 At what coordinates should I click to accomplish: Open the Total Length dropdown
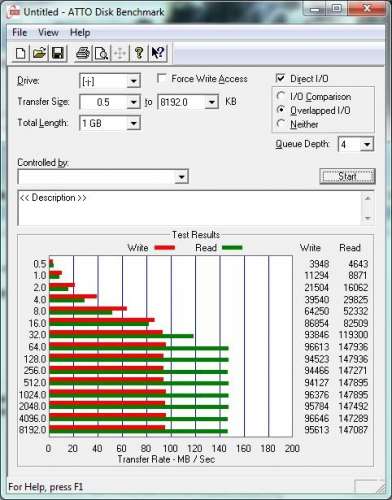(134, 123)
